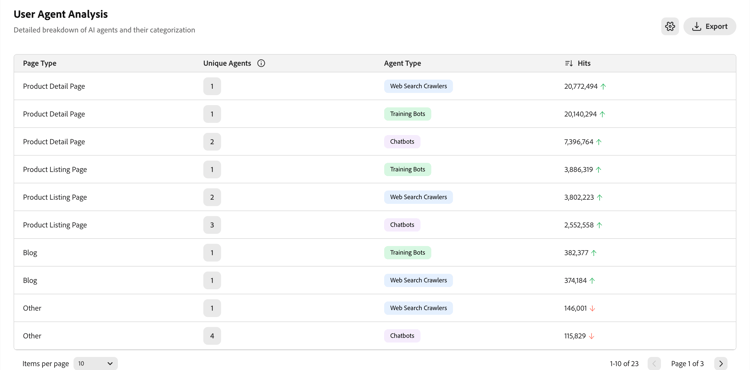Click the up arrow beside 20,772,494
The width and height of the screenshot is (750, 370).
(603, 87)
